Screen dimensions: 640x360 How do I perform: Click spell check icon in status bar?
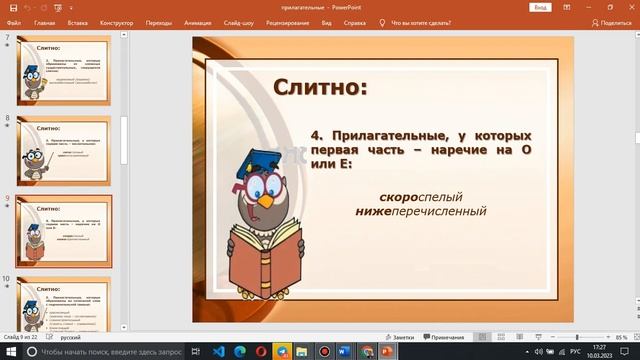(49, 337)
